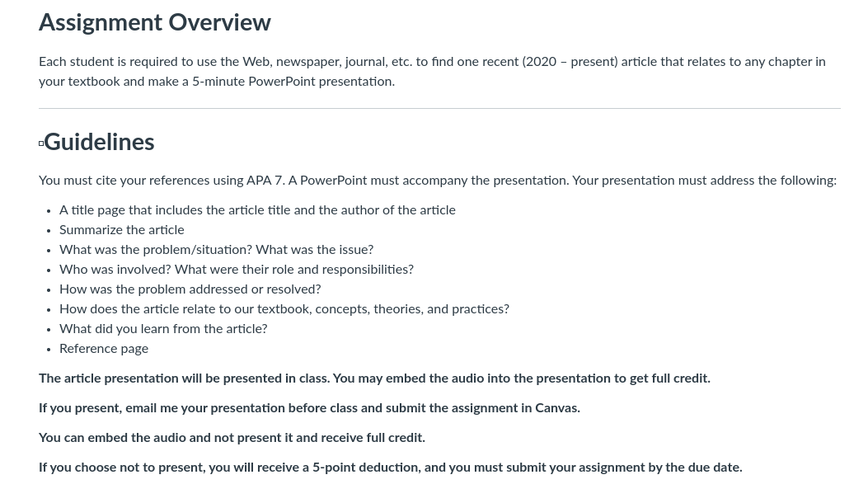The image size is (868, 503).
Task: Click the line "You must cite your references"
Action: 438,181
